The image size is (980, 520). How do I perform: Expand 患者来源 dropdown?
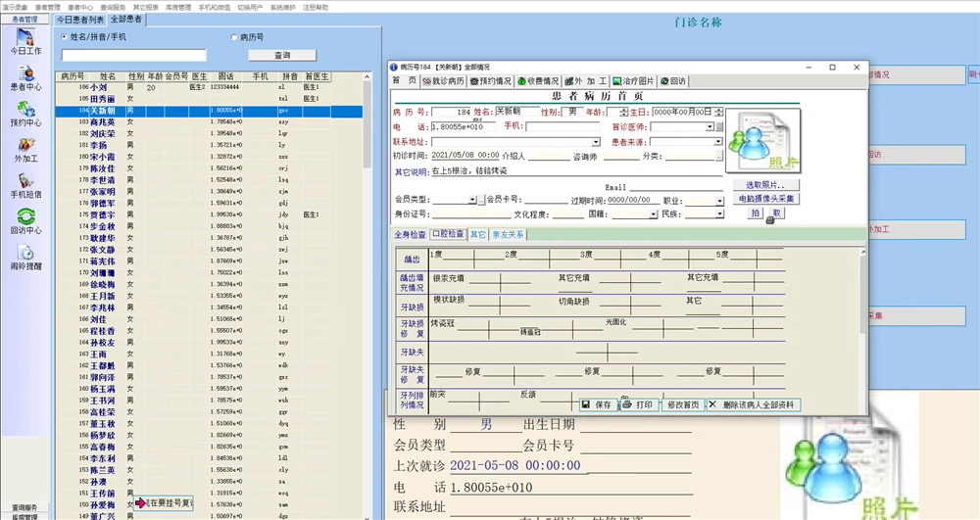click(x=718, y=142)
